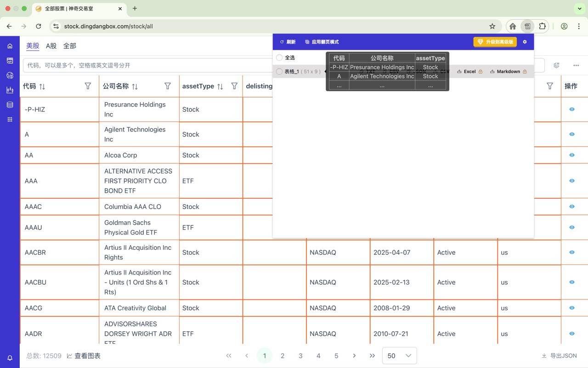Click the eye icon for AAA row
This screenshot has height=368, width=588.
coord(572,181)
